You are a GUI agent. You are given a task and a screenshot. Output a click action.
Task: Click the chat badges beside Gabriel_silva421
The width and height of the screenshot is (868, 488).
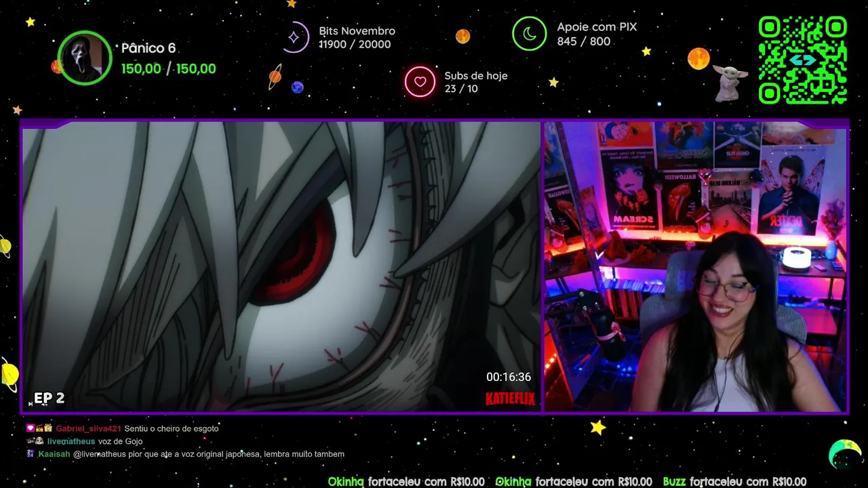39,428
